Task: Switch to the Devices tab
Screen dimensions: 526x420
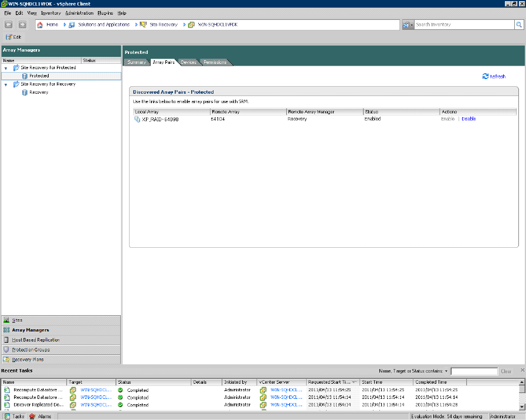Action: coord(188,62)
